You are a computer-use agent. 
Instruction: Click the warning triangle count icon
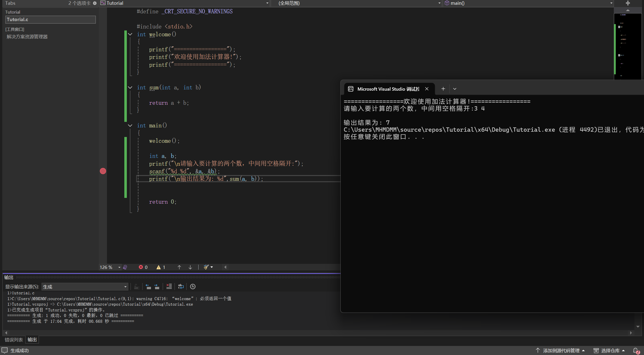[x=158, y=267]
